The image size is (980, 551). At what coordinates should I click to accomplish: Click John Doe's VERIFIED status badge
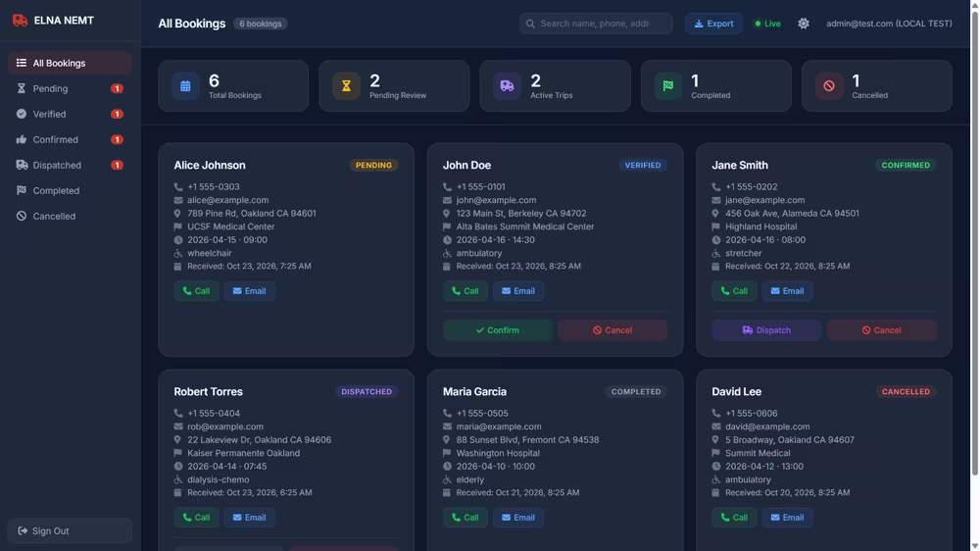643,165
